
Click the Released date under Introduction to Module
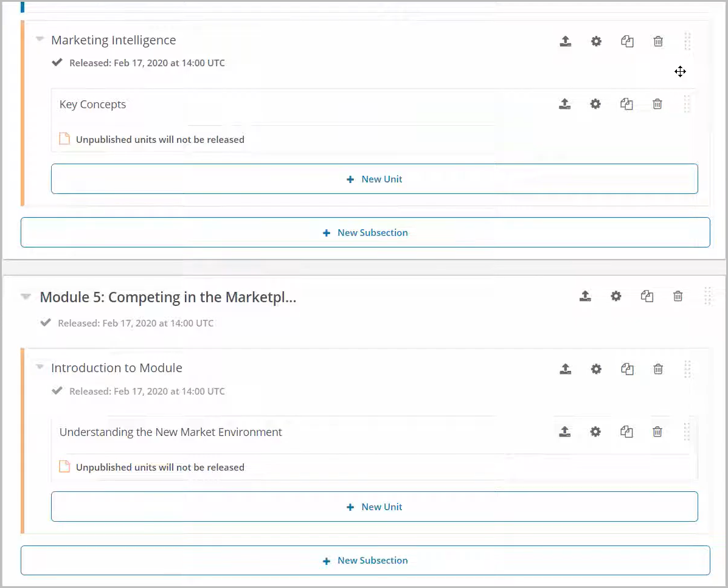tap(147, 391)
